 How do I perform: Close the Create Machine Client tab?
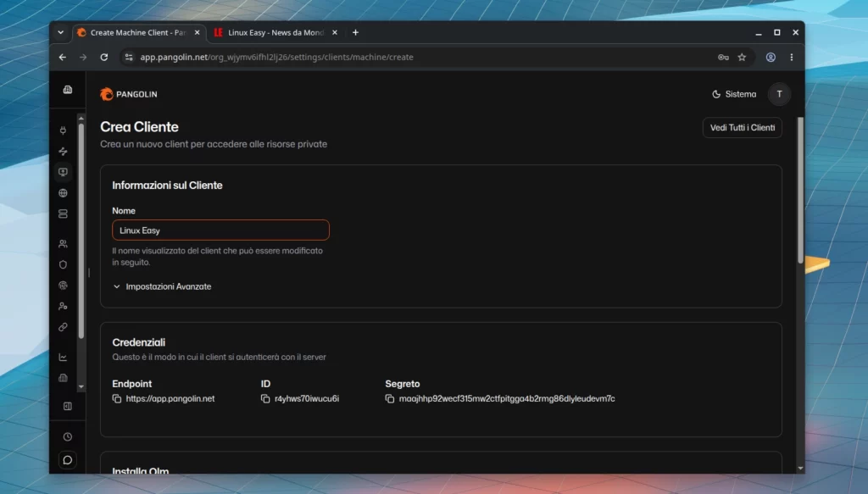point(197,33)
